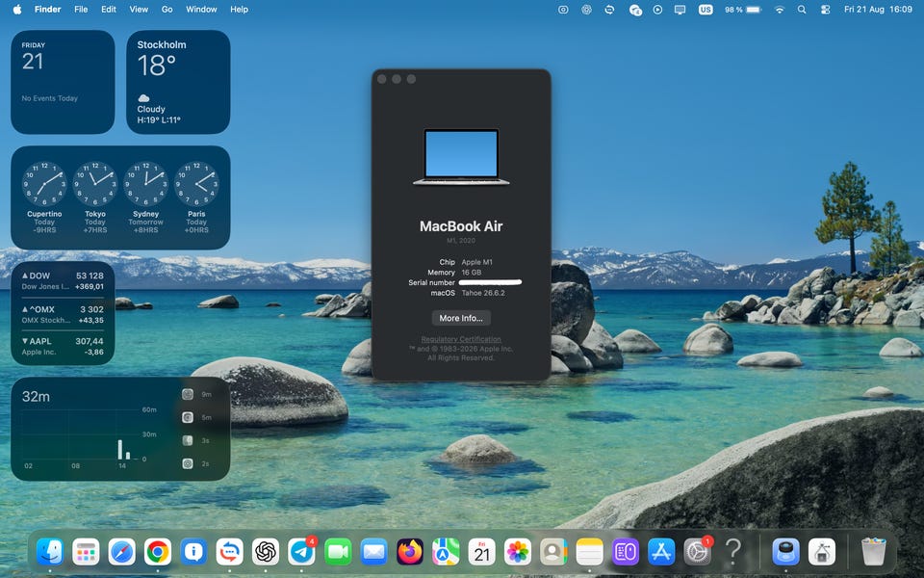The width and height of the screenshot is (924, 578).
Task: Open App Store from the dock
Action: [x=661, y=552]
